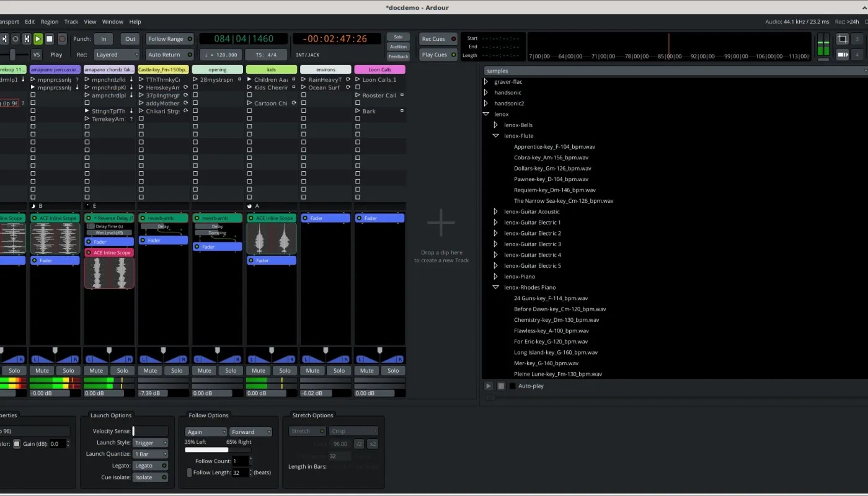Image resolution: width=868 pixels, height=496 pixels.
Task: Click follow-action icon next to HeroskeyAm clip
Action: click(185, 87)
